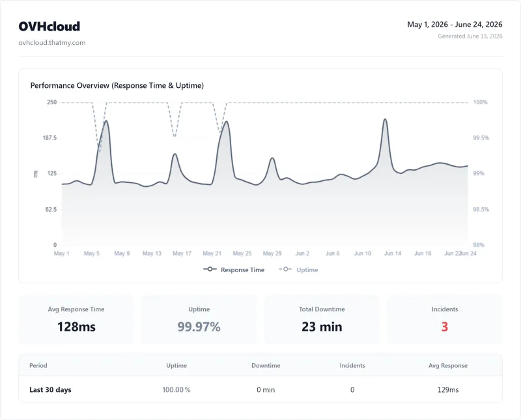Click the Jun 14 x-axis label
Screen dimensions: 521x420
[393, 253]
